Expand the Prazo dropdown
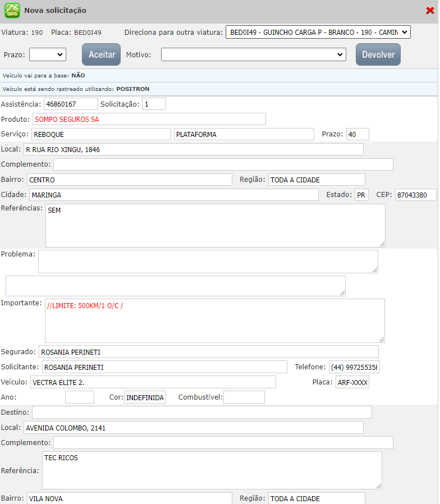This screenshot has height=504, width=440. 48,54
